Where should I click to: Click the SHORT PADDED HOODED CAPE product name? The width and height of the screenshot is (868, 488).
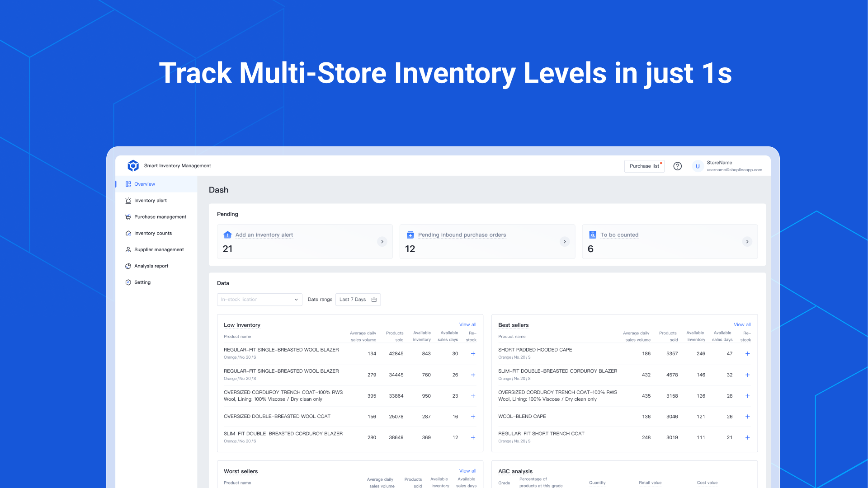pyautogui.click(x=535, y=350)
